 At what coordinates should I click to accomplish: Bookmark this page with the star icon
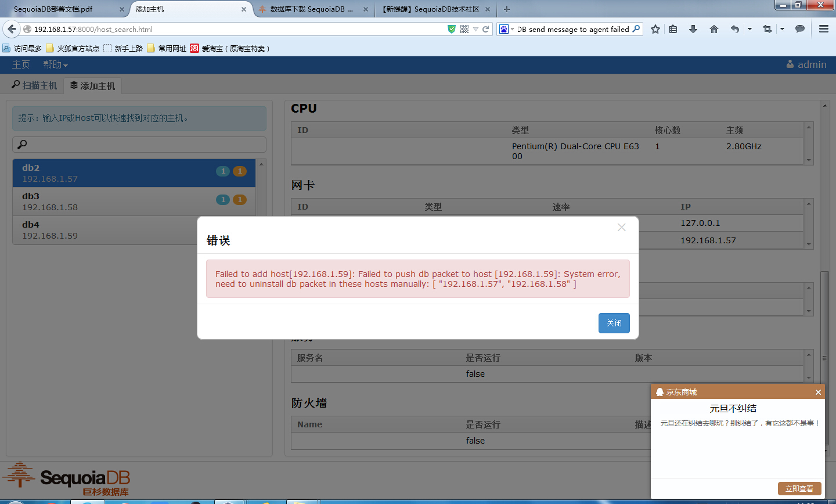coord(655,29)
